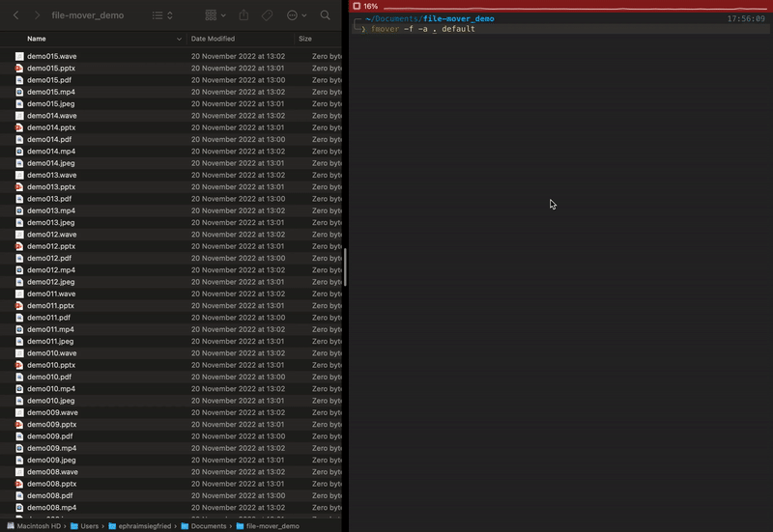Select file demo012.pdf
Image resolution: width=773 pixels, height=532 pixels.
tap(49, 258)
